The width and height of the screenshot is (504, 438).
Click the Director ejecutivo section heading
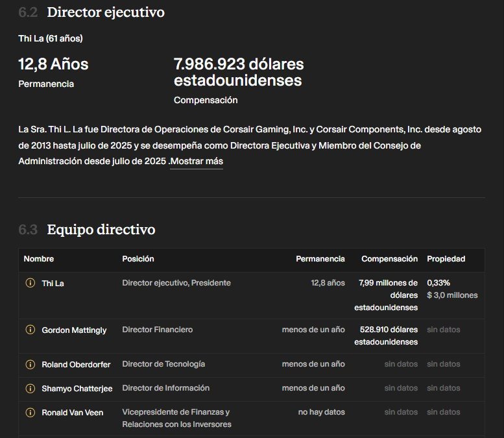(x=106, y=12)
